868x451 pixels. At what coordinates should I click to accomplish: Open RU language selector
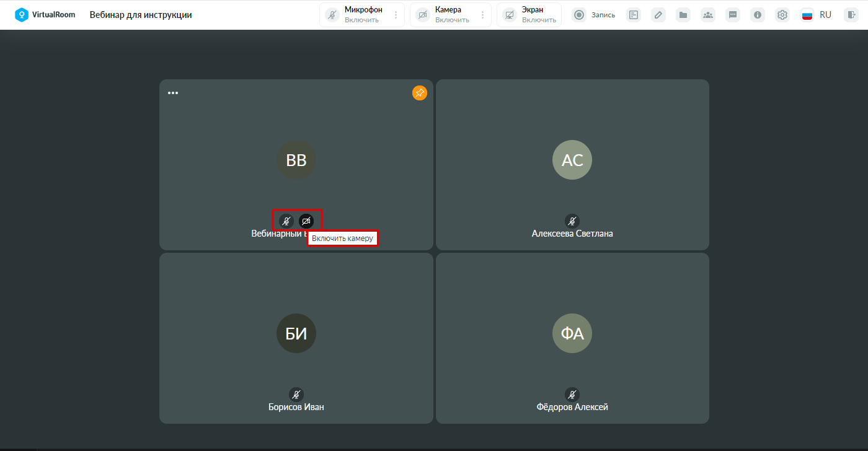click(817, 15)
